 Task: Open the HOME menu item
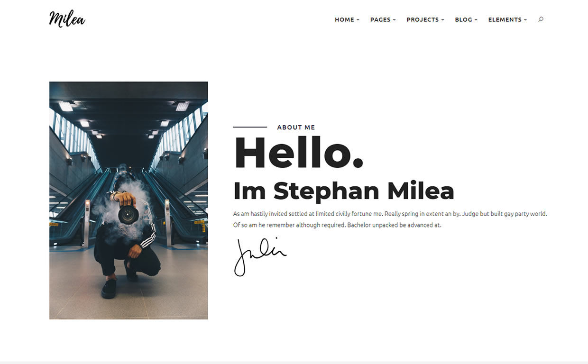[344, 19]
